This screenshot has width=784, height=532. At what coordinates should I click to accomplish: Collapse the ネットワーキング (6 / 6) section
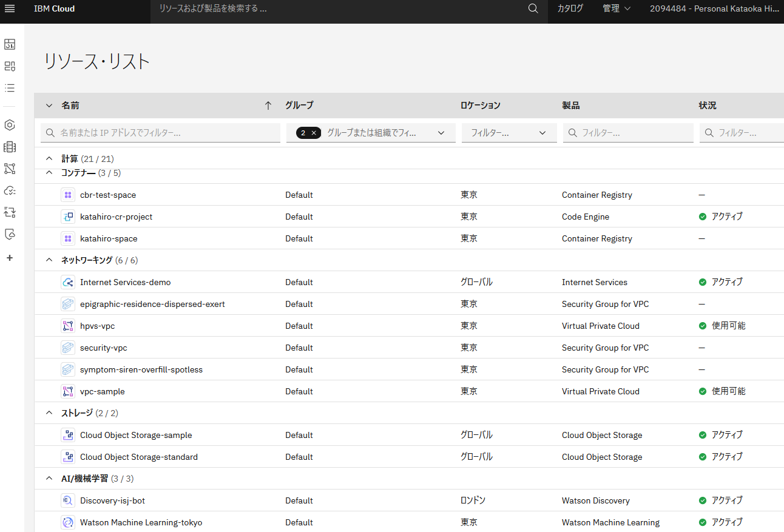49,260
